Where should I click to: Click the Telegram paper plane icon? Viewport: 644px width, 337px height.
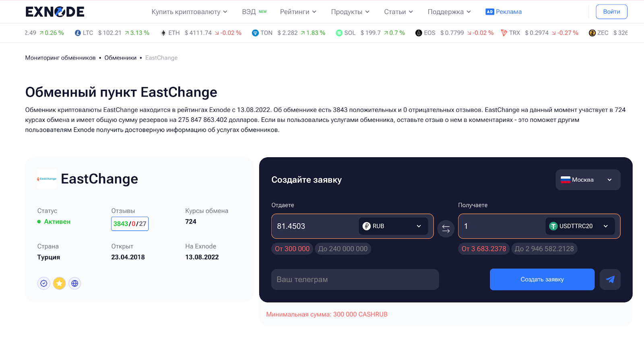610,279
